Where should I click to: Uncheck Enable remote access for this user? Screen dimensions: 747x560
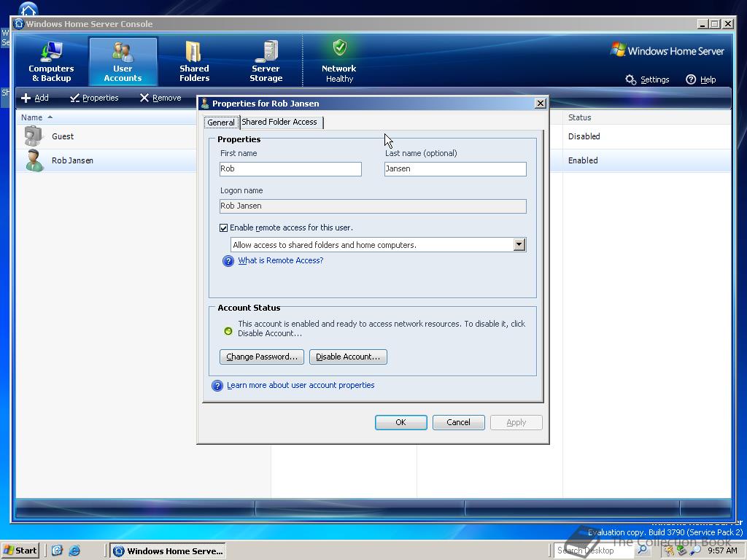click(x=224, y=227)
